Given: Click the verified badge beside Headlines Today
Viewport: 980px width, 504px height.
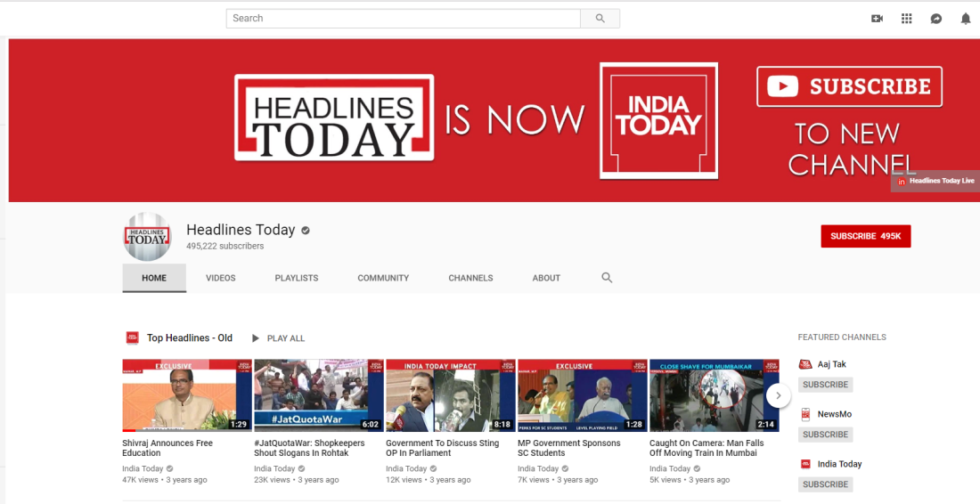Looking at the screenshot, I should point(306,231).
